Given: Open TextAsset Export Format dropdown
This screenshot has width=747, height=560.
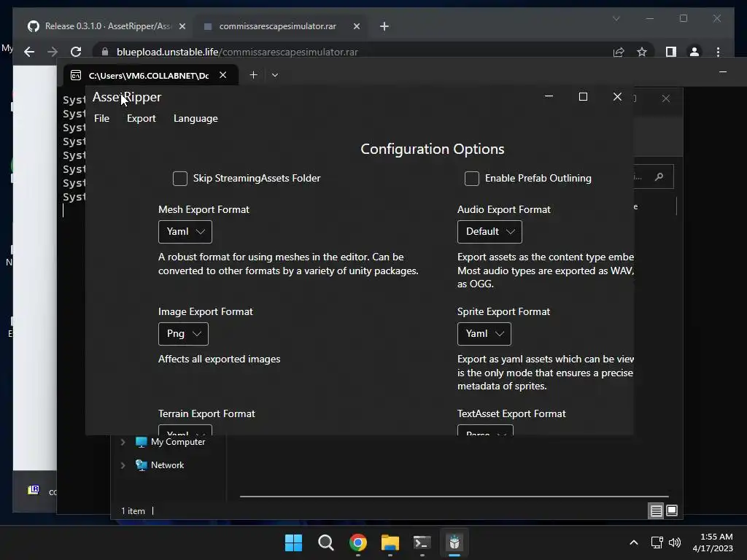Looking at the screenshot, I should [485, 430].
